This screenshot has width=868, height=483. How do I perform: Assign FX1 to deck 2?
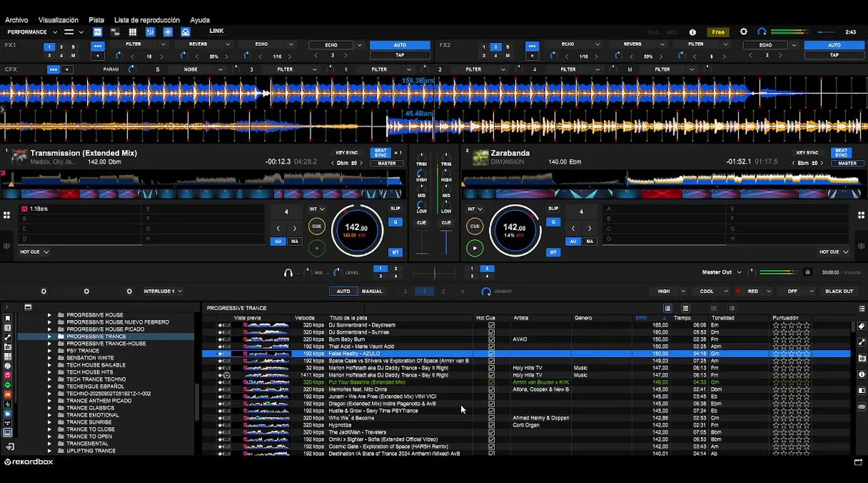[61, 47]
